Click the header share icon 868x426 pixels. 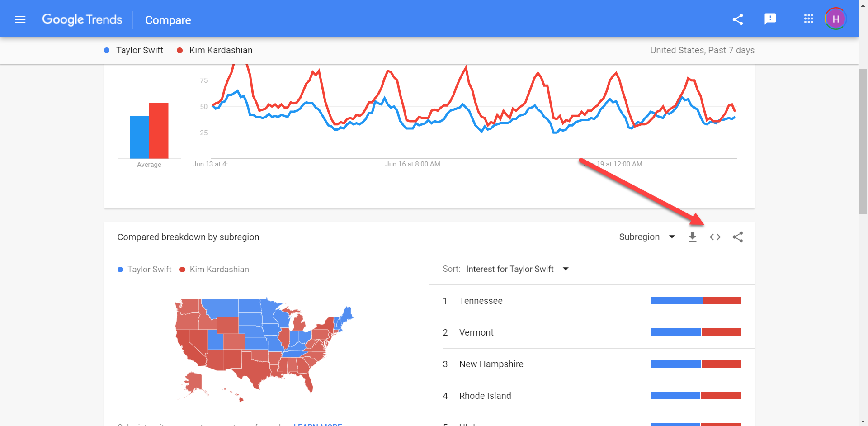[738, 19]
